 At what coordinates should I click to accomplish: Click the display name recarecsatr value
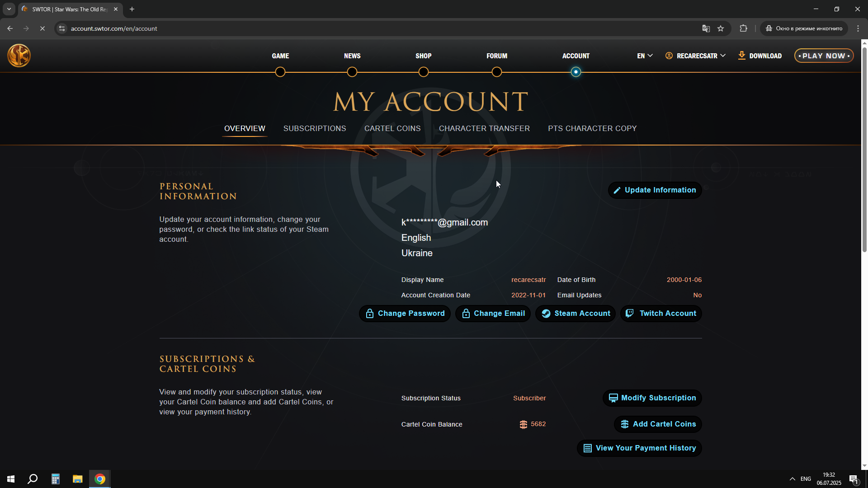(528, 280)
